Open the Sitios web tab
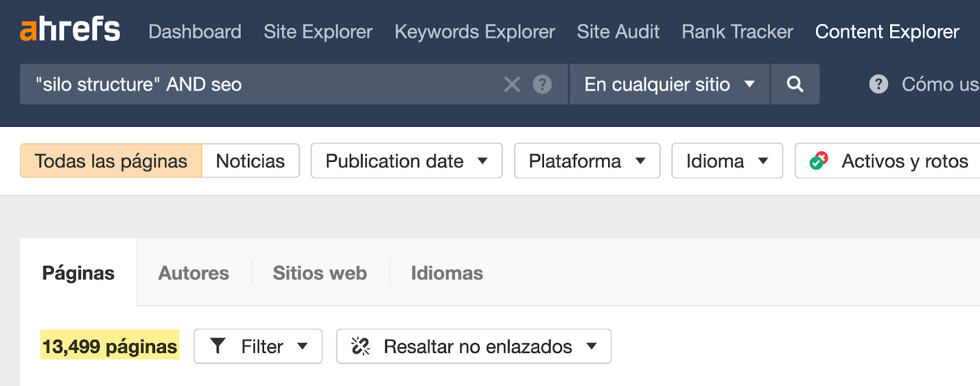 tap(320, 273)
